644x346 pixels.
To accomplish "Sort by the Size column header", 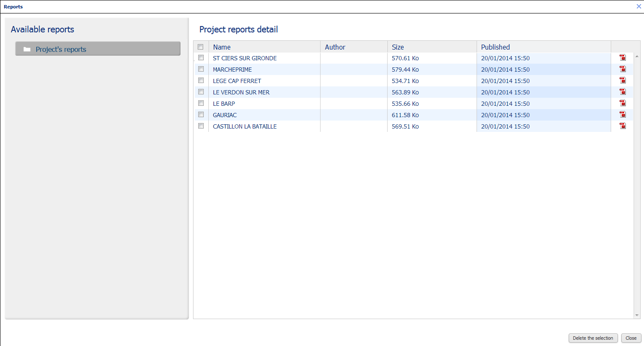I will (432, 47).
